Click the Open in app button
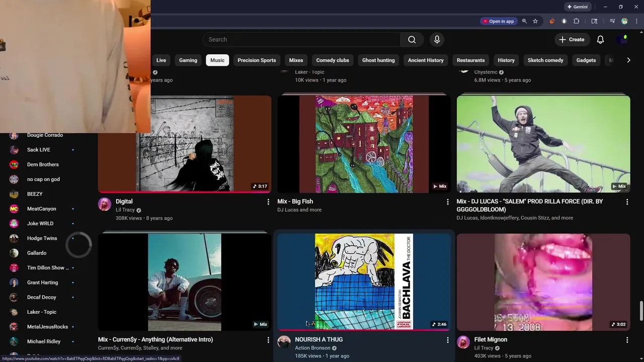 [498, 21]
